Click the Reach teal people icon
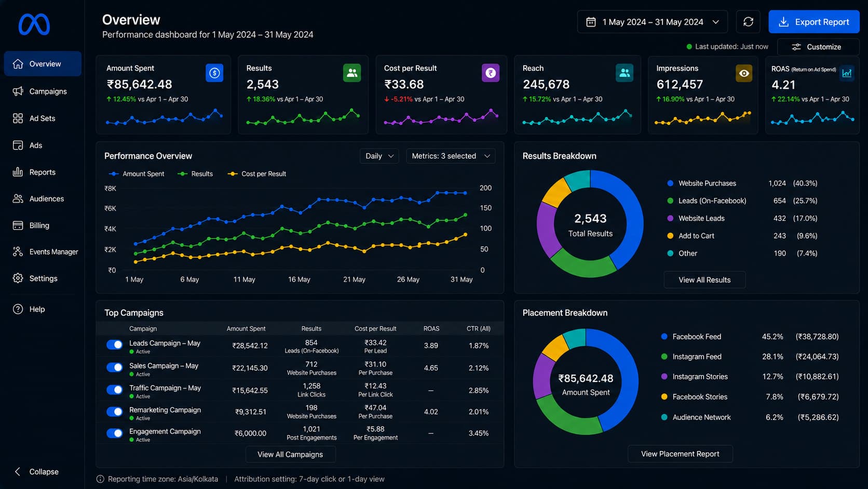Viewport: 868px width, 489px height. click(x=625, y=73)
